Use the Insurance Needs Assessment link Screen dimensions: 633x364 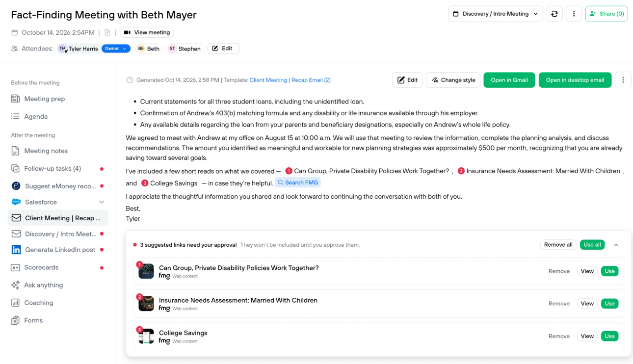click(x=609, y=304)
